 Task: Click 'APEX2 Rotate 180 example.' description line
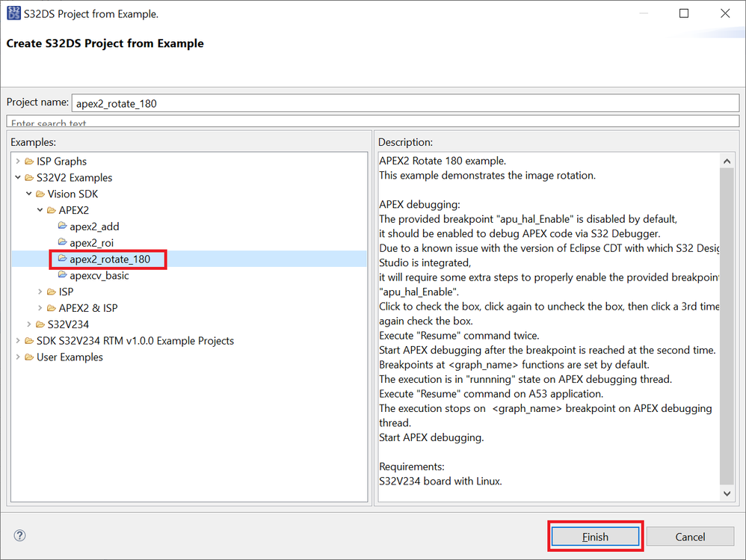(443, 161)
